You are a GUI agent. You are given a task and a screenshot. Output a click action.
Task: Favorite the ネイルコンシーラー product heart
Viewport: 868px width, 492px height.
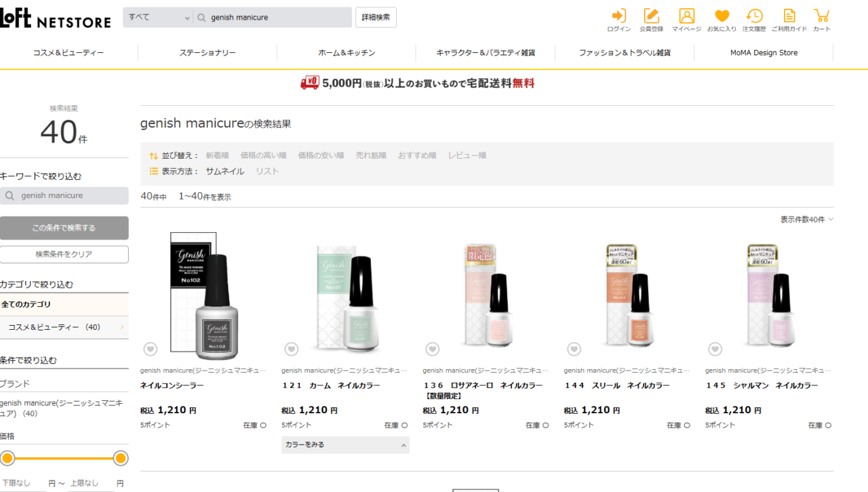151,349
